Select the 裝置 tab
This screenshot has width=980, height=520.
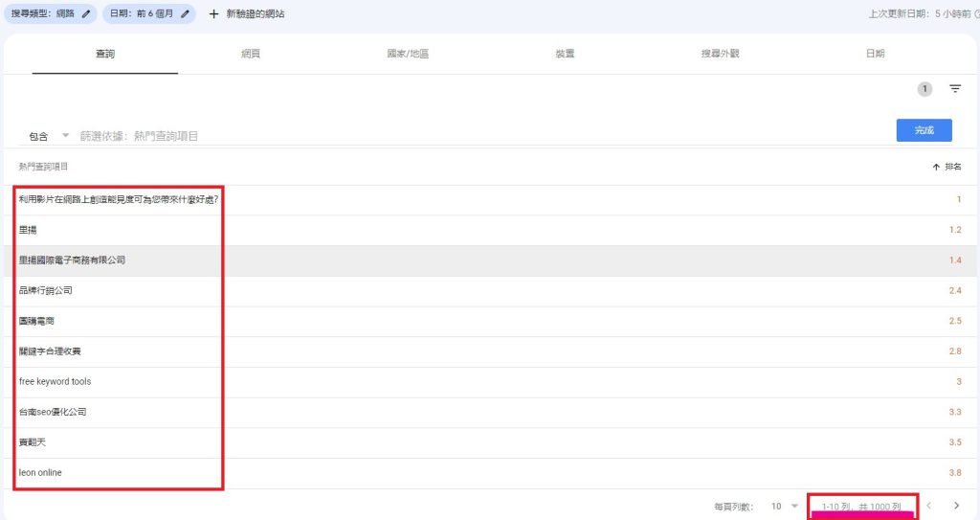pos(565,54)
